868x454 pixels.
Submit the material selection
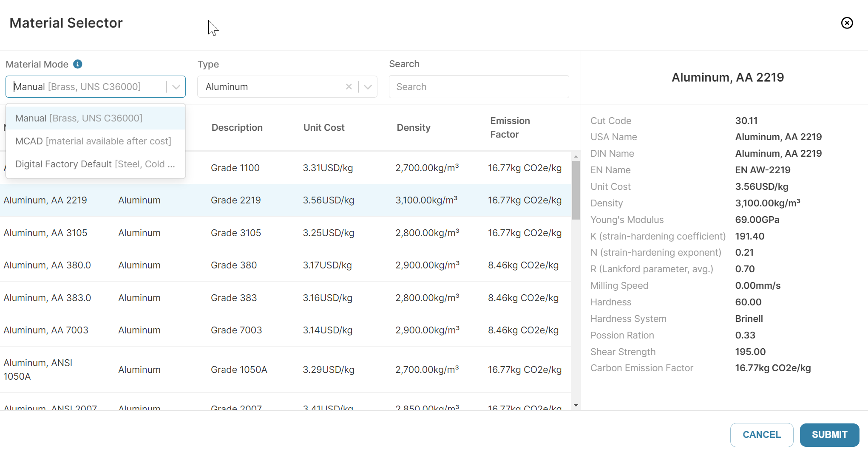click(x=829, y=434)
